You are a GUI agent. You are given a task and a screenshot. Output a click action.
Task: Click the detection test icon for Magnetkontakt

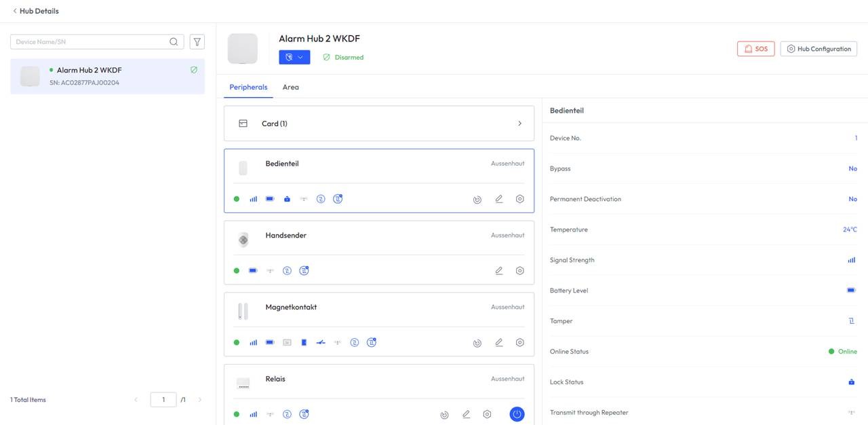pyautogui.click(x=477, y=343)
